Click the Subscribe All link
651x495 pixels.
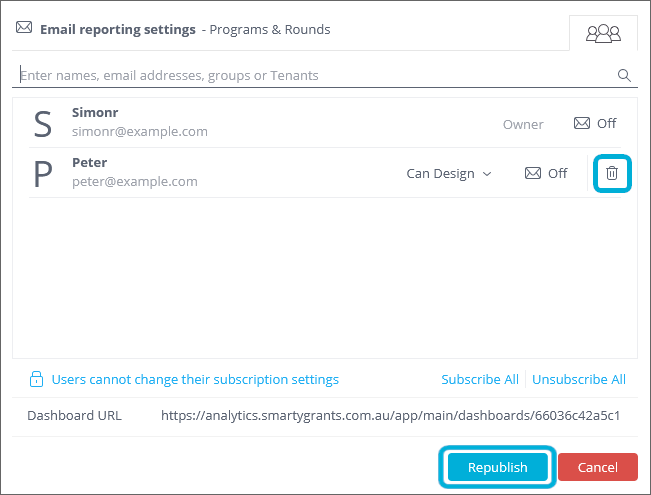coord(480,380)
